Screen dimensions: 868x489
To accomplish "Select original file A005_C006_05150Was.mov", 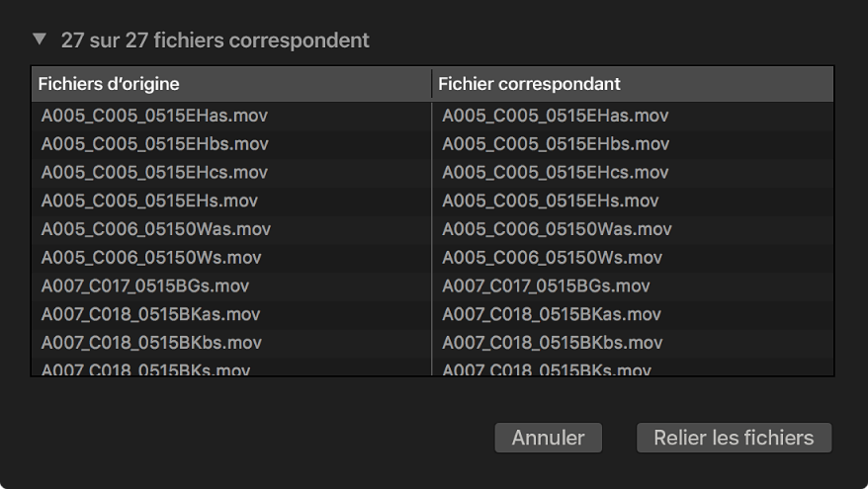I will point(156,229).
